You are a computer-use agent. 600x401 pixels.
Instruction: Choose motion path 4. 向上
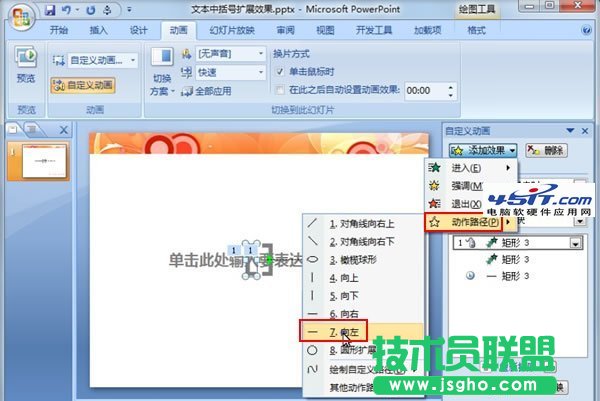point(364,278)
